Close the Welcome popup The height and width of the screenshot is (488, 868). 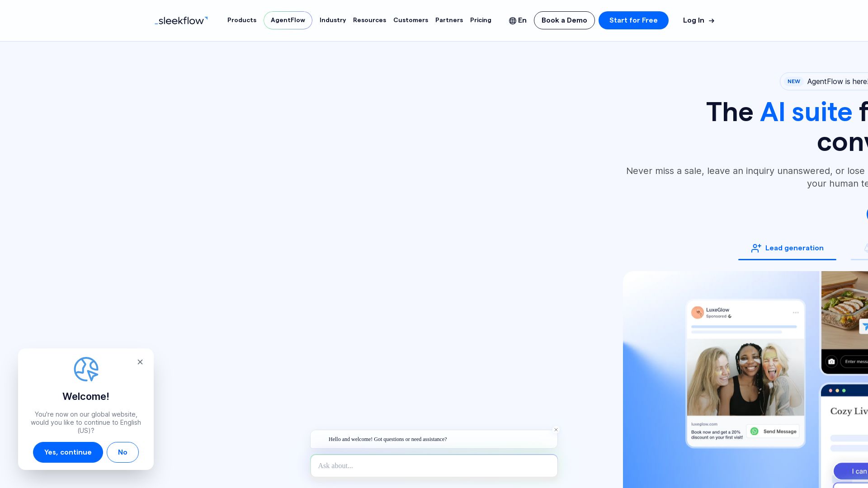[140, 362]
